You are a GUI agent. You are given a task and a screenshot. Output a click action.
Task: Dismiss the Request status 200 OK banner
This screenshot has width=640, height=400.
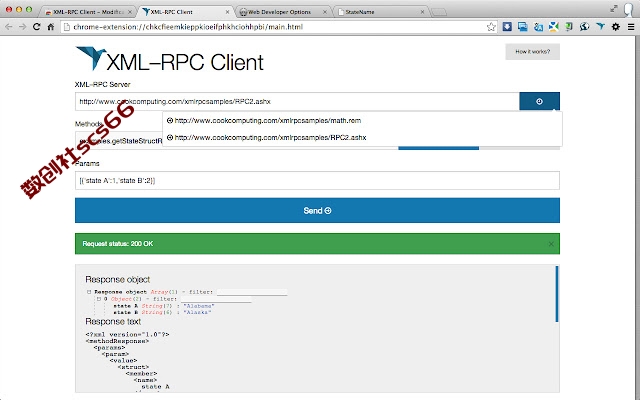551,244
